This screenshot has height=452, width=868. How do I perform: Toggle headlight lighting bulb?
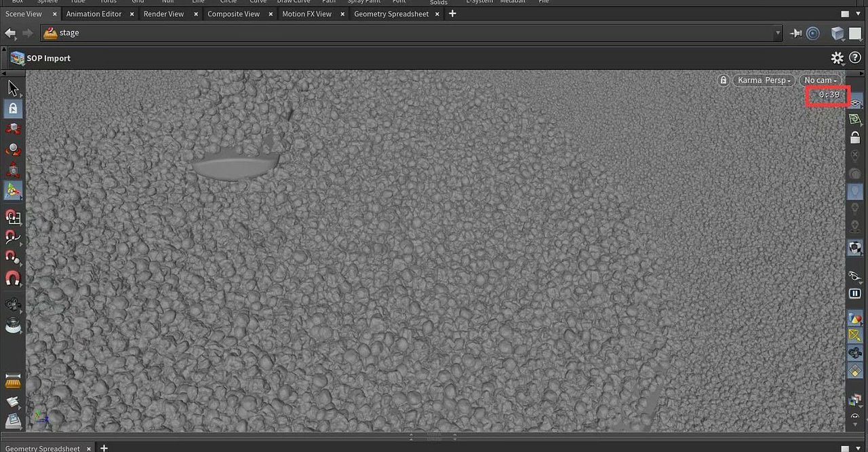pos(855,174)
